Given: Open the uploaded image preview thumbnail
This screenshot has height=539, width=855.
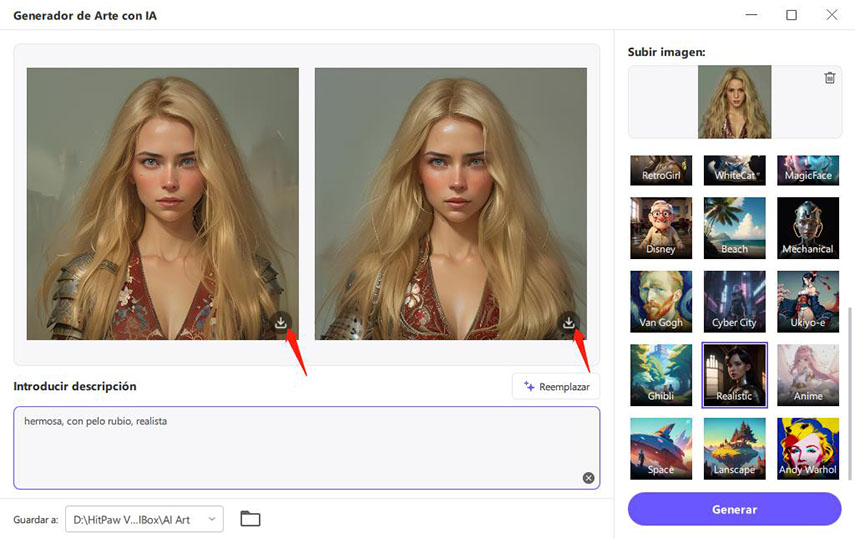Looking at the screenshot, I should coord(734,102).
